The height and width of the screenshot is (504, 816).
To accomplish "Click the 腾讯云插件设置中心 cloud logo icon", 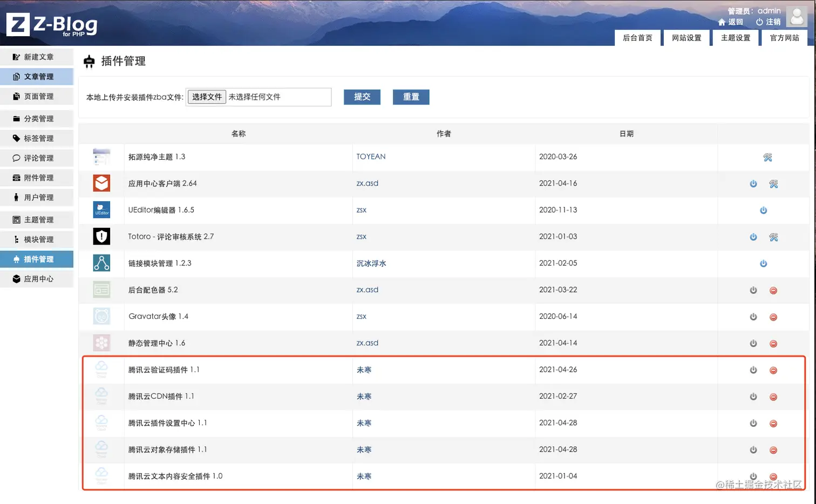I will (101, 423).
